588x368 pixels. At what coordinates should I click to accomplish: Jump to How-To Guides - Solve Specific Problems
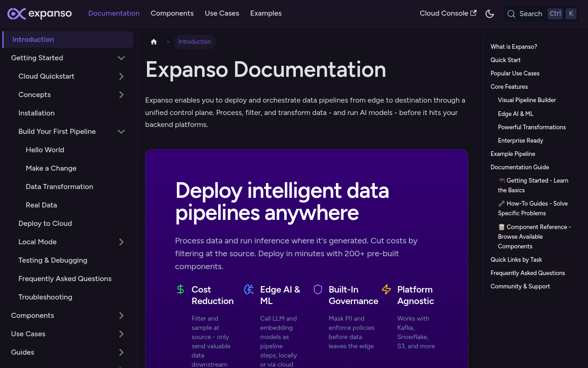click(533, 208)
